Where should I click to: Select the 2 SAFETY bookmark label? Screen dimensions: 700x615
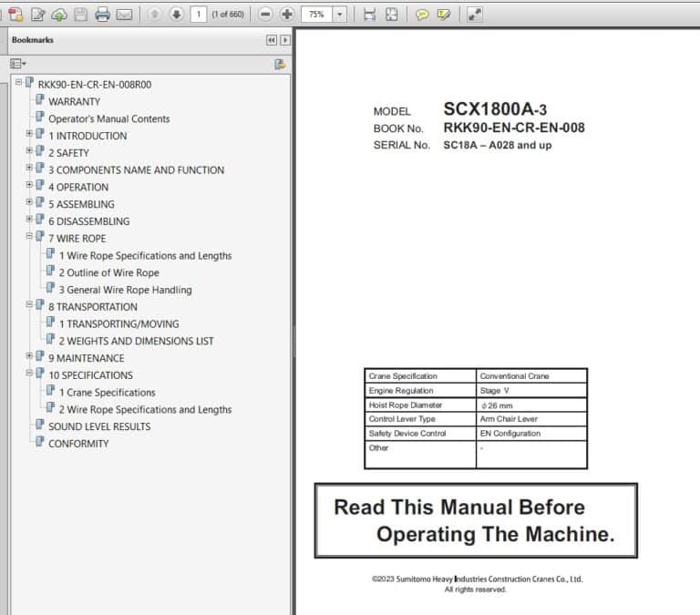point(68,153)
